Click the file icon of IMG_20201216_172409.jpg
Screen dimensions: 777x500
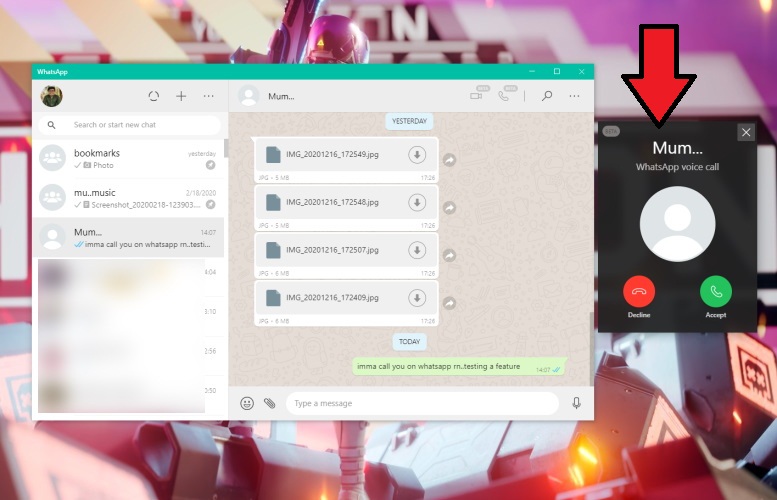(273, 298)
